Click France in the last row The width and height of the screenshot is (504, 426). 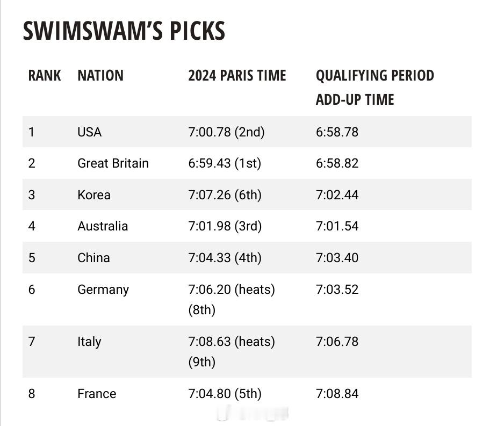97,394
